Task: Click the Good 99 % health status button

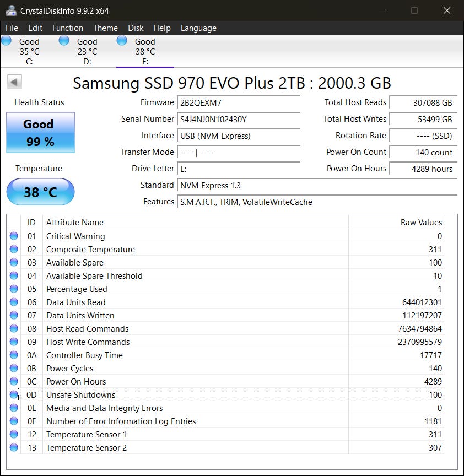Action: pos(40,132)
